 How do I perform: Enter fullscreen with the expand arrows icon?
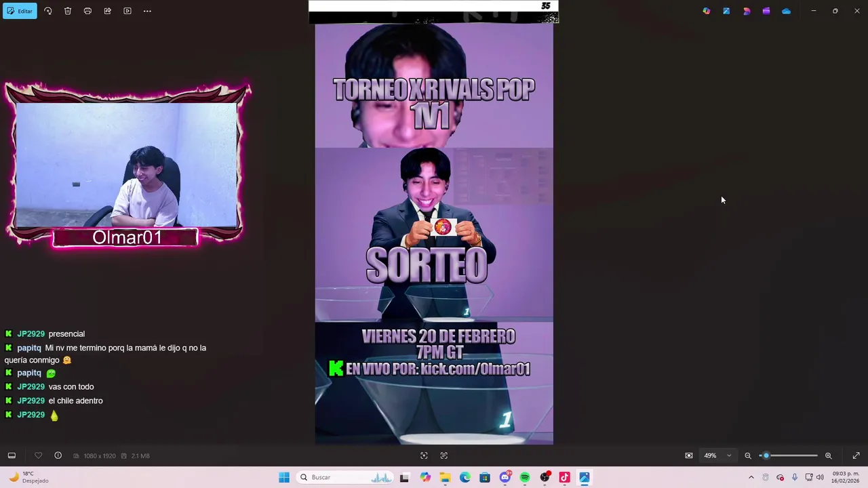coord(856,455)
